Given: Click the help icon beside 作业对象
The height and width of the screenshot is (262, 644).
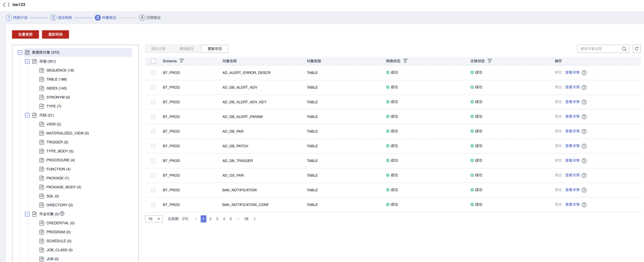Looking at the screenshot, I should pyautogui.click(x=63, y=214).
